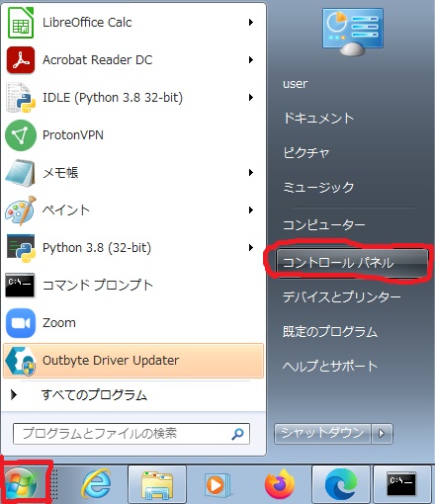This screenshot has width=435, height=504.
Task: Launch Python 3.8 (32-bit) icon
Action: (21, 248)
